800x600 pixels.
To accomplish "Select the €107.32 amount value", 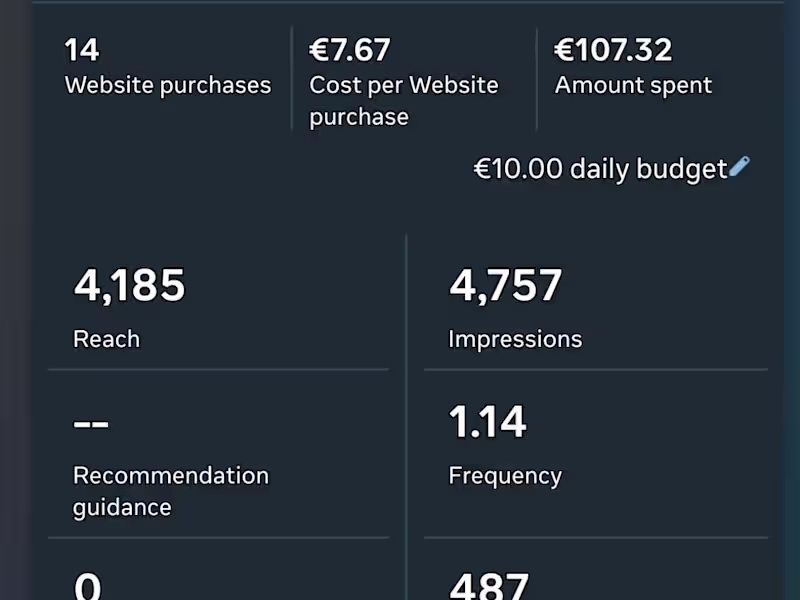I will (x=613, y=50).
